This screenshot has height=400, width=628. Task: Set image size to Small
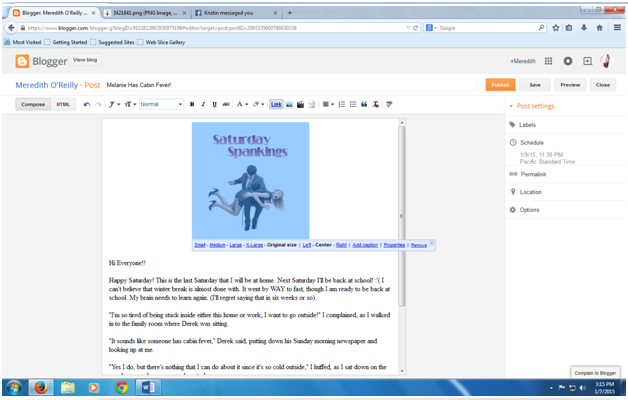click(x=199, y=245)
